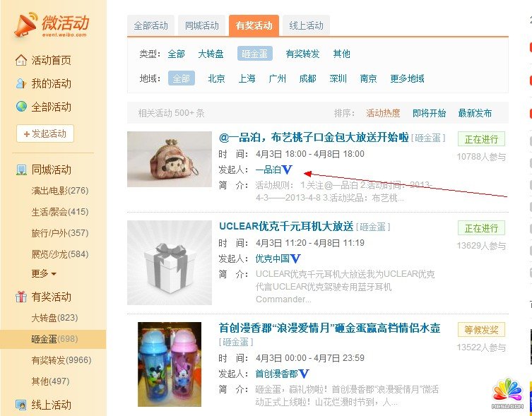The width and height of the screenshot is (532, 416).
Task: Click the 线上活动 monitor icon in sidebar
Action: 21,405
